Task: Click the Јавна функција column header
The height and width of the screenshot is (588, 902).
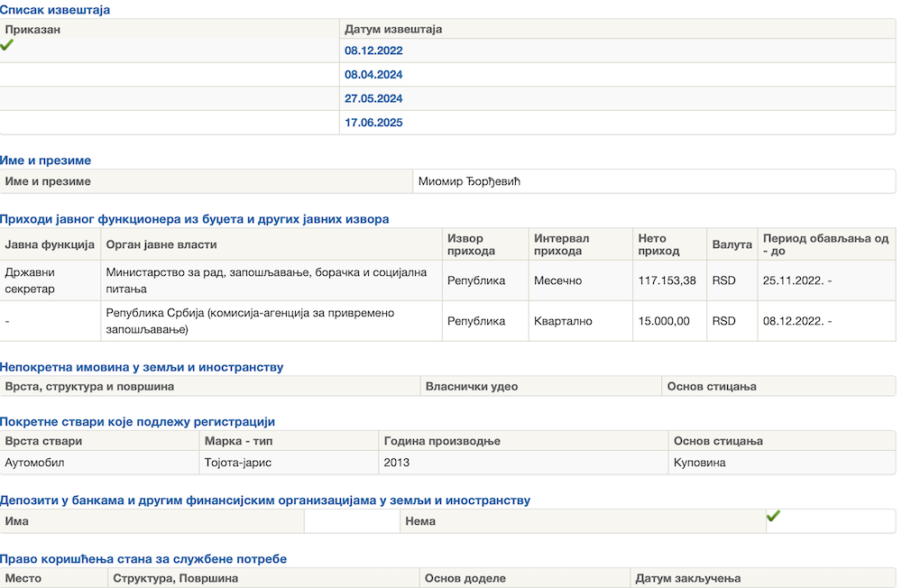Action: tap(50, 244)
